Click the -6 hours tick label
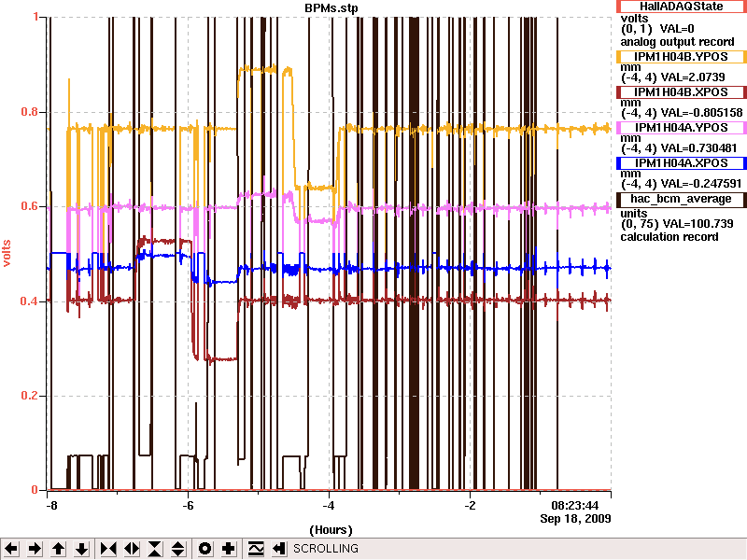747x560 pixels. (x=189, y=505)
